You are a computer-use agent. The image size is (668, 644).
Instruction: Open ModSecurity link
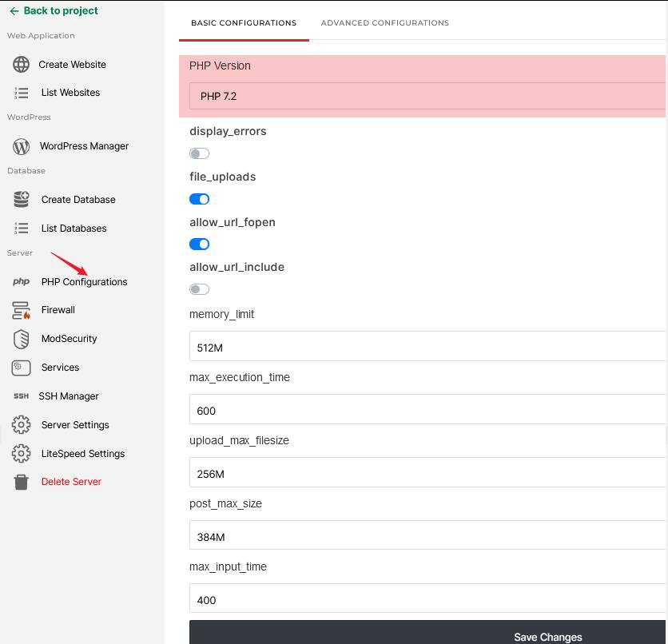(x=69, y=339)
